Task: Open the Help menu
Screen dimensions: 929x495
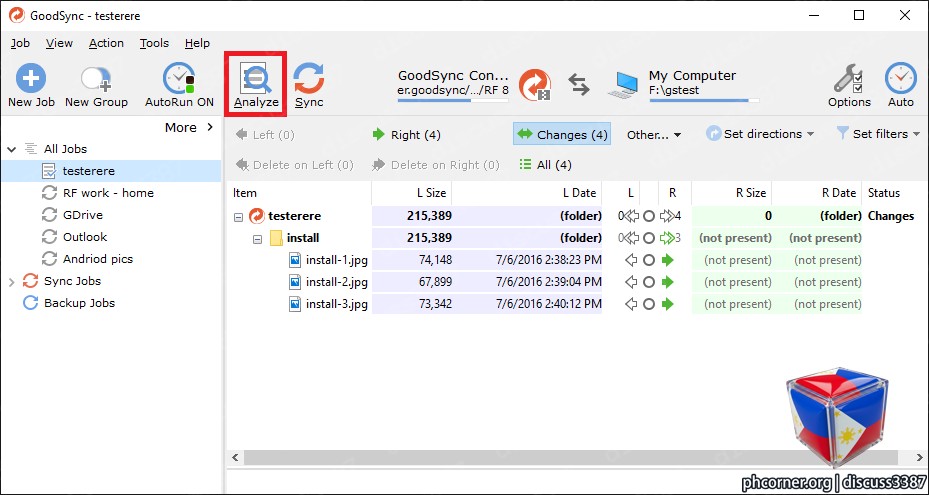Action: (x=197, y=43)
